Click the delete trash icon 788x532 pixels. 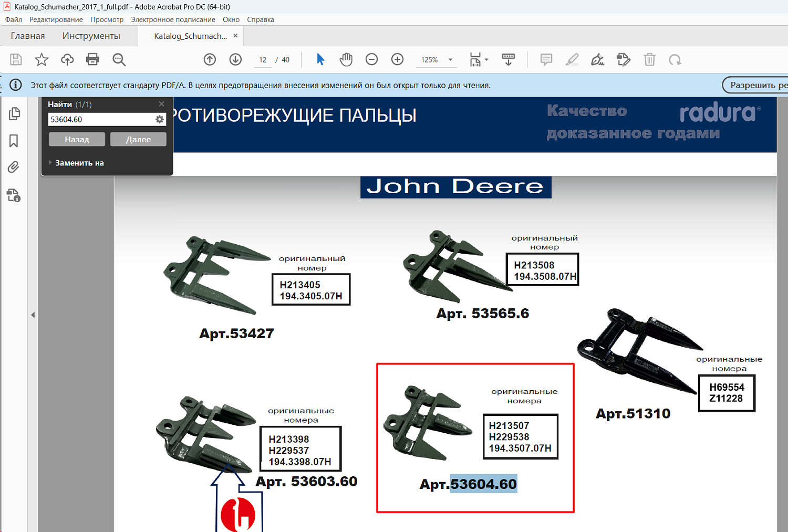pyautogui.click(x=649, y=59)
